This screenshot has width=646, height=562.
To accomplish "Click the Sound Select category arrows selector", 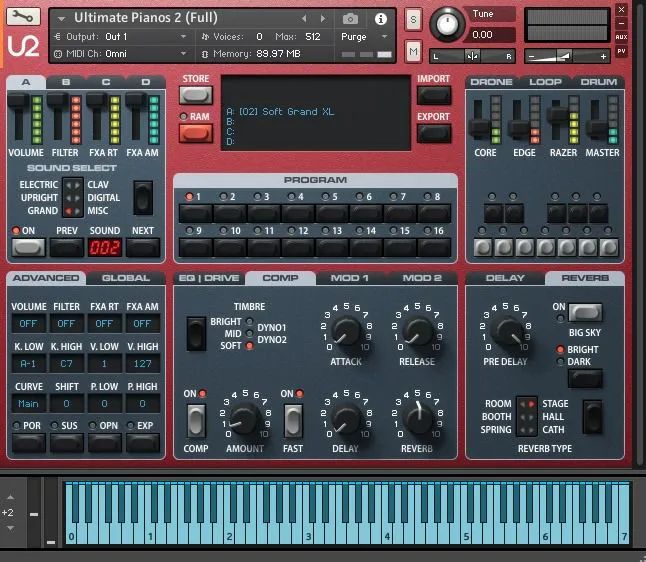I will (73, 197).
